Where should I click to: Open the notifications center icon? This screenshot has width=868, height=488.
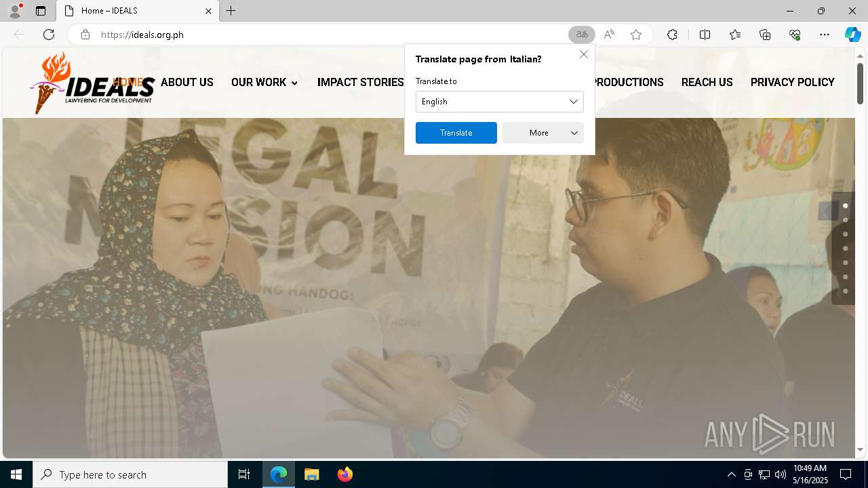pos(846,474)
